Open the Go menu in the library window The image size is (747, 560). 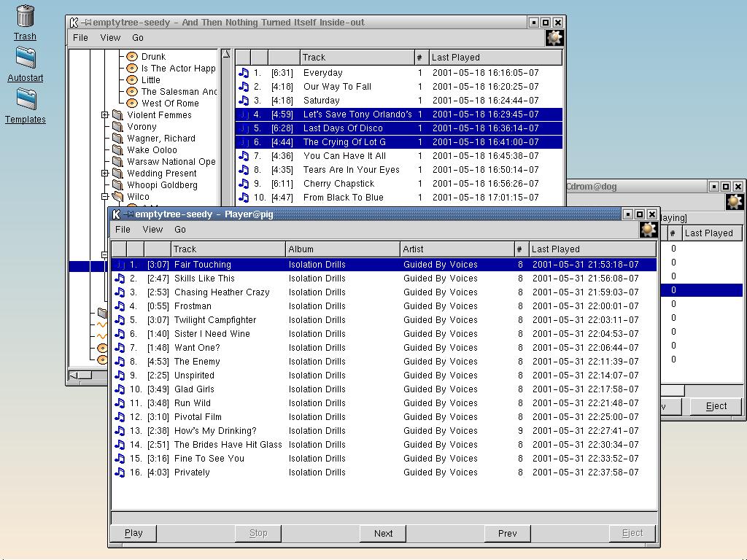(x=137, y=37)
